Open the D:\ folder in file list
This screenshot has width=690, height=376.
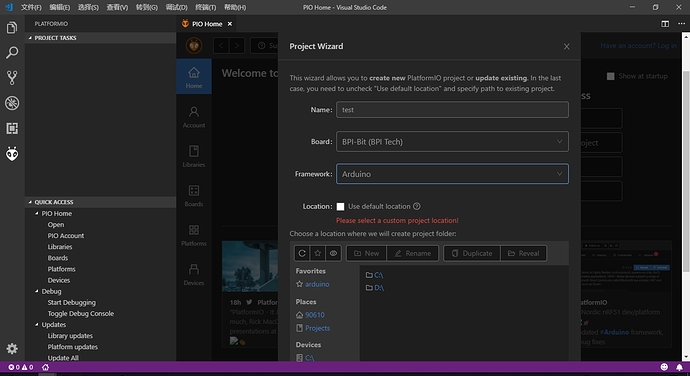[x=379, y=288]
